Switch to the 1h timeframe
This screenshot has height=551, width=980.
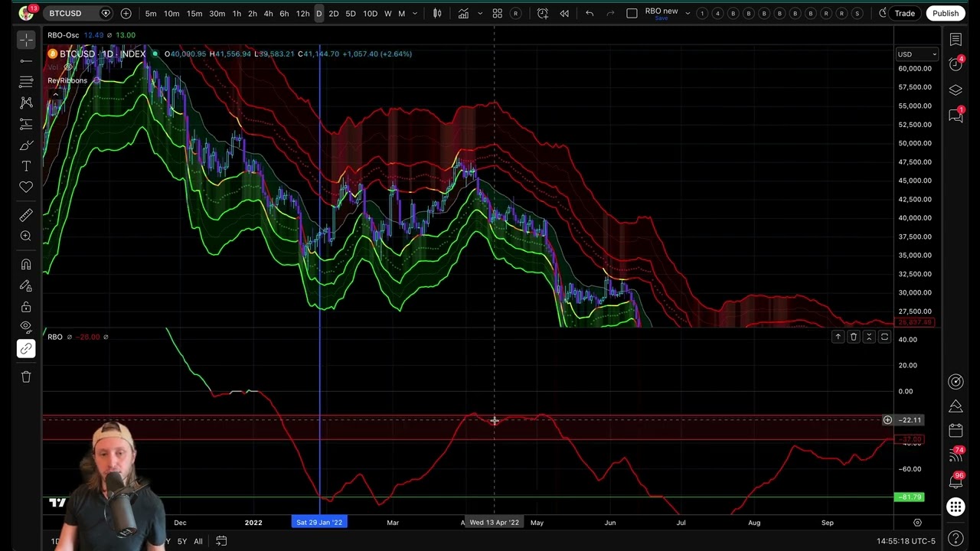[237, 14]
